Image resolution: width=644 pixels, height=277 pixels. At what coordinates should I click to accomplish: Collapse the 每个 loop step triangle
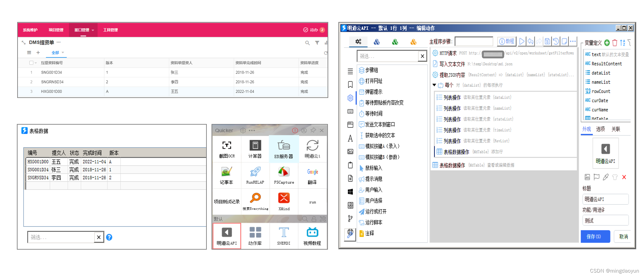(x=434, y=85)
